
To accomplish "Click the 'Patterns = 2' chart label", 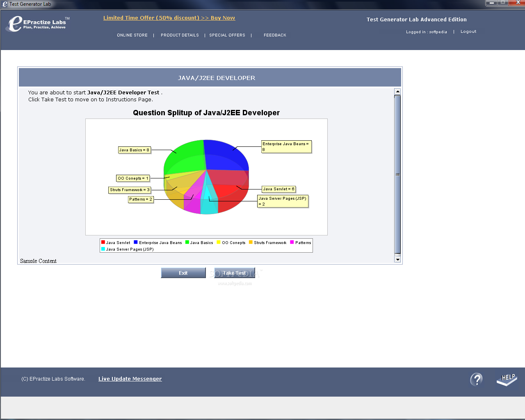I will click(141, 199).
